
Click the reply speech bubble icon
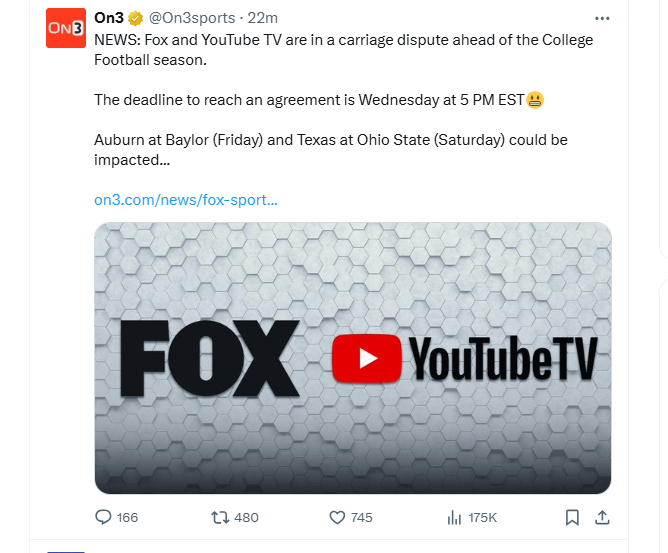103,517
